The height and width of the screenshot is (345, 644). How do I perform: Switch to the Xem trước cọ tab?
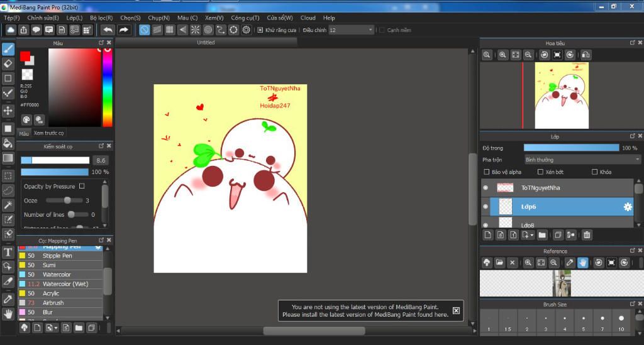(48, 133)
